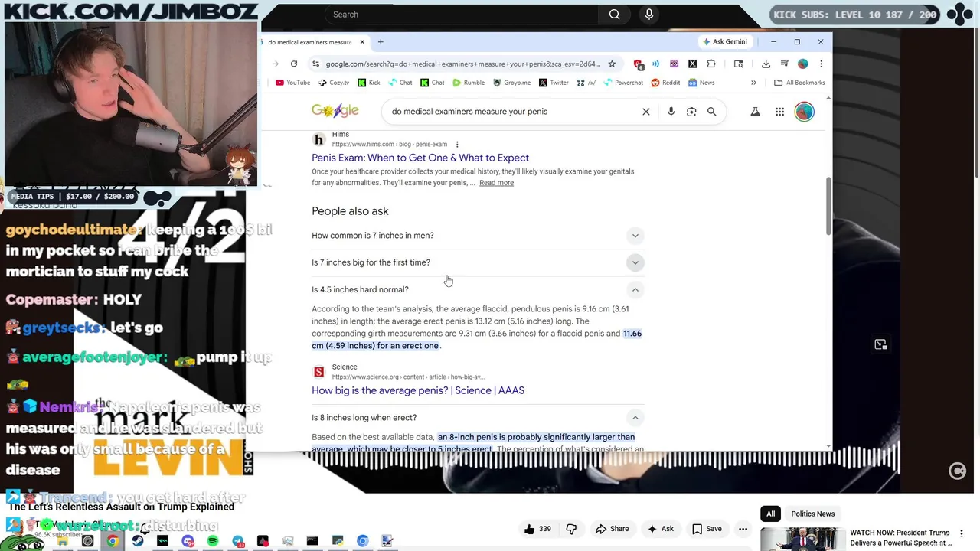Viewport: 980px width, 551px height.
Task: Open Cozy.tv bookmark
Action: [x=334, y=83]
